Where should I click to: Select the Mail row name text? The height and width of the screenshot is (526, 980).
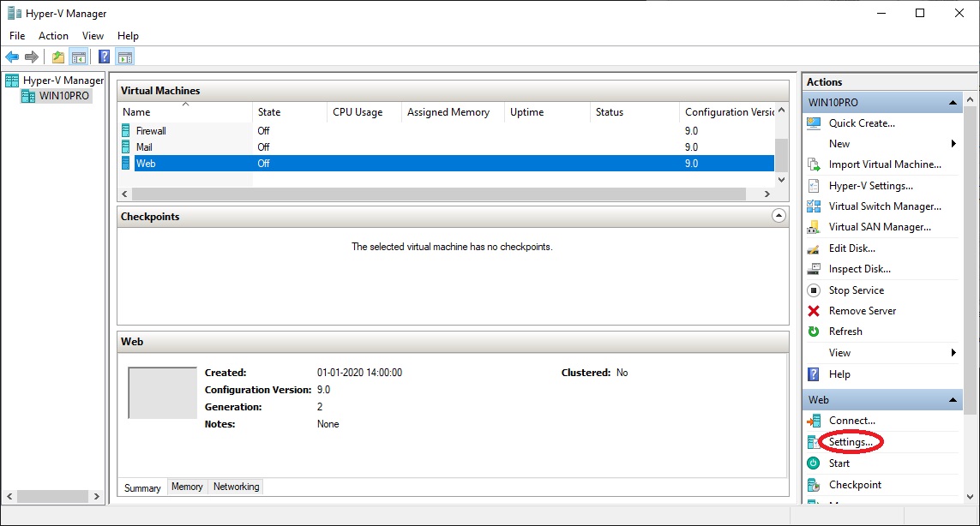point(144,146)
